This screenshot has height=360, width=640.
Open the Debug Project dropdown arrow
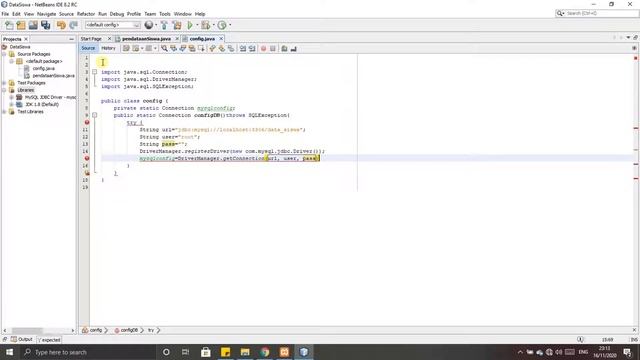click(213, 25)
